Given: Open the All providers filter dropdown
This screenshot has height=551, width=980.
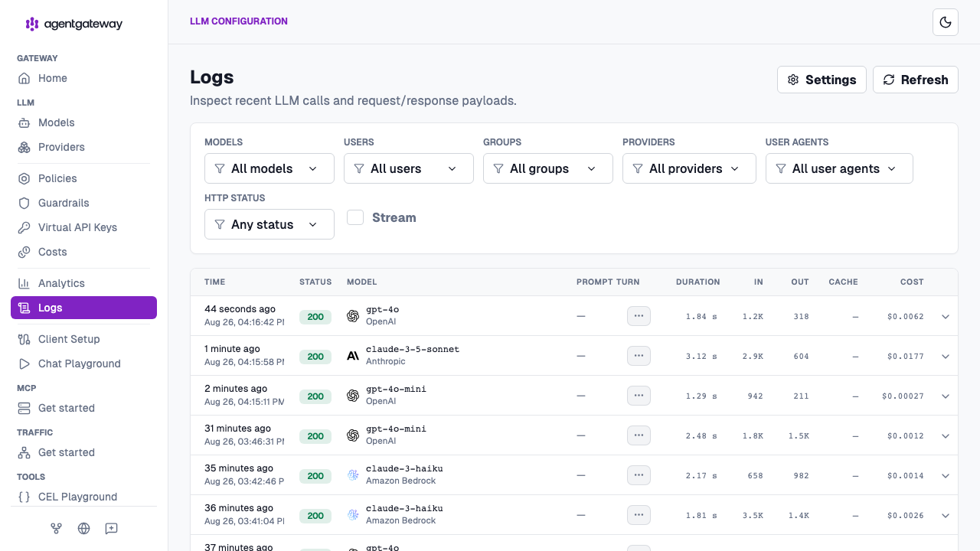Looking at the screenshot, I should point(689,168).
